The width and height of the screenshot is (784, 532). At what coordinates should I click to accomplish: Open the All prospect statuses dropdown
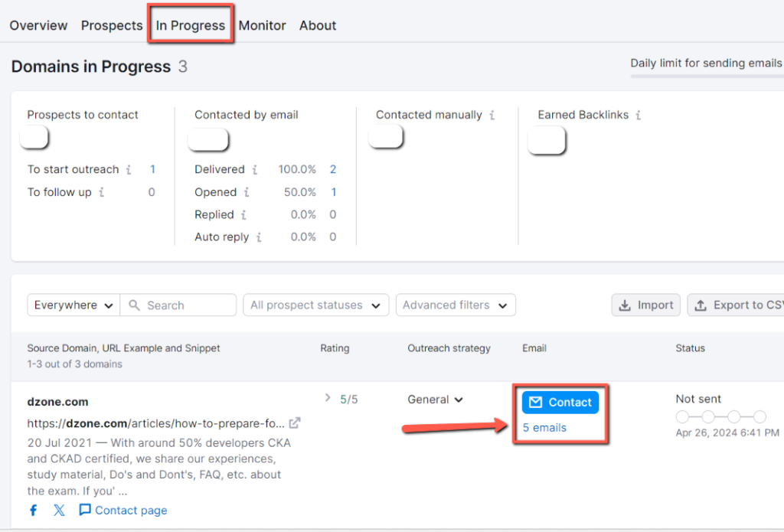315,305
